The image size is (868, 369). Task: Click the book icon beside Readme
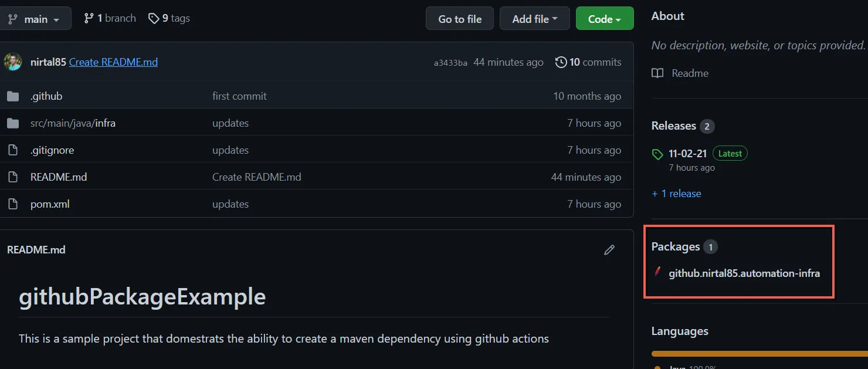[x=657, y=73]
